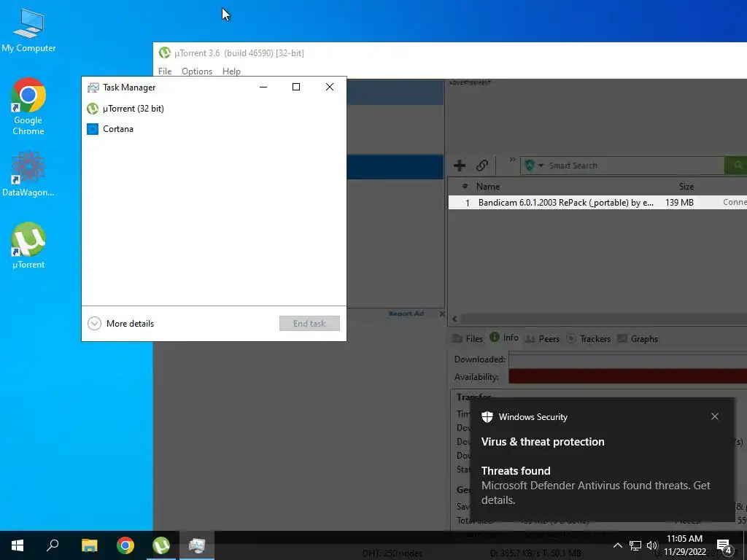Viewport: 747px width, 560px height.
Task: Click the disabled End task button
Action: click(x=309, y=323)
